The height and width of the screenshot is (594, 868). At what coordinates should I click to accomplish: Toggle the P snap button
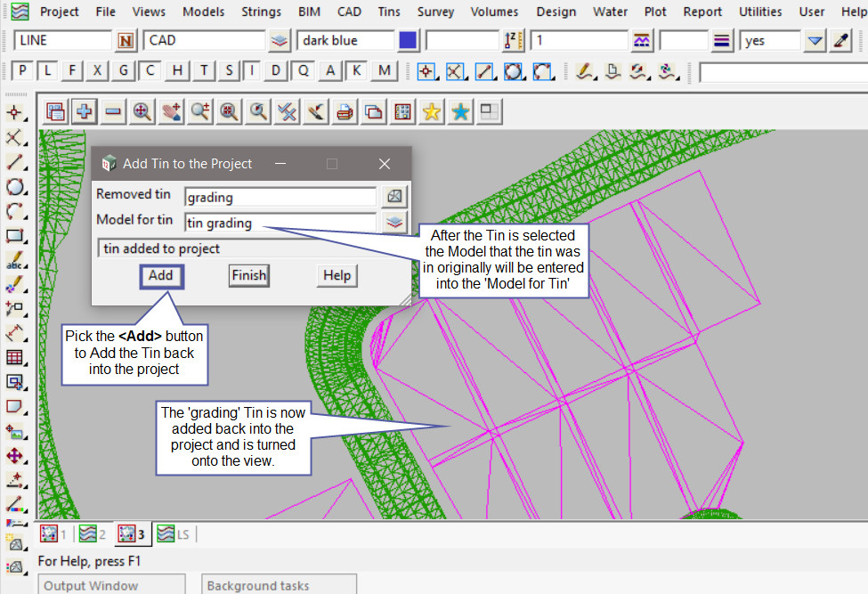click(22, 71)
